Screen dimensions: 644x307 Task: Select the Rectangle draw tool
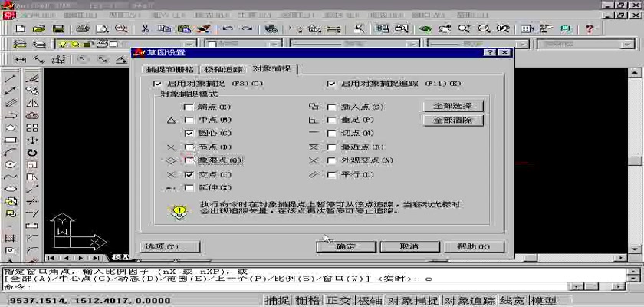click(x=11, y=140)
